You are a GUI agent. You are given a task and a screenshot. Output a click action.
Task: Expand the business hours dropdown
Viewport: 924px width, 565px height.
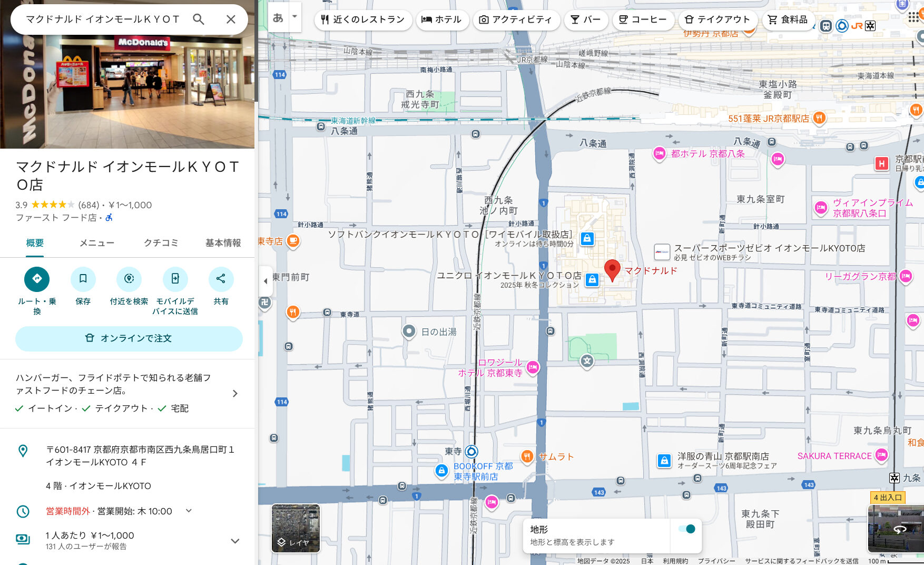click(x=189, y=511)
